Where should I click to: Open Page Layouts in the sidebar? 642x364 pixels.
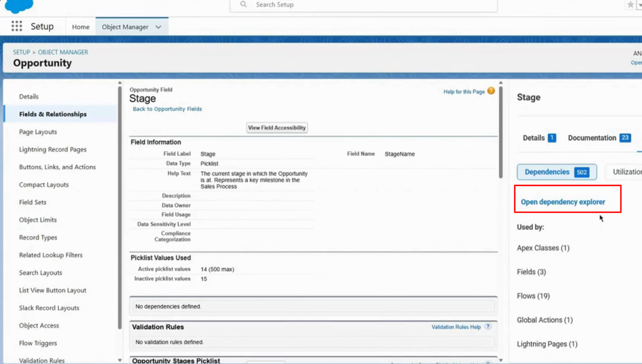coord(38,132)
